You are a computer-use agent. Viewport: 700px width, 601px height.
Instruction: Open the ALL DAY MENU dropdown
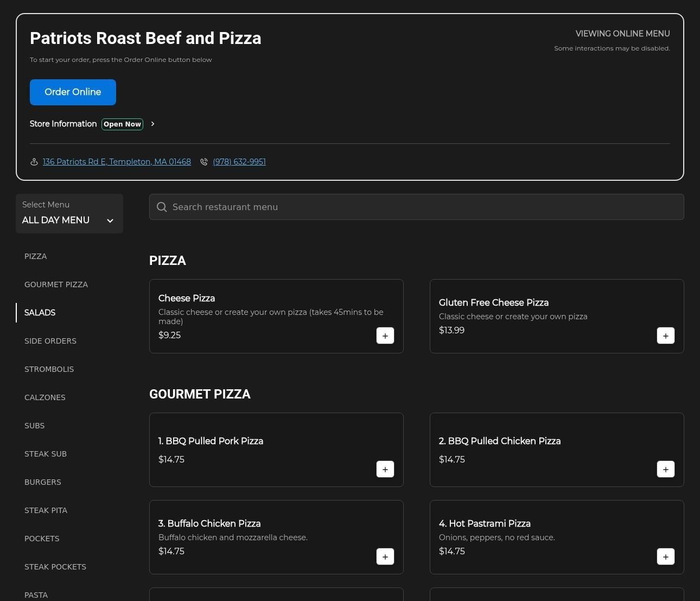(69, 214)
